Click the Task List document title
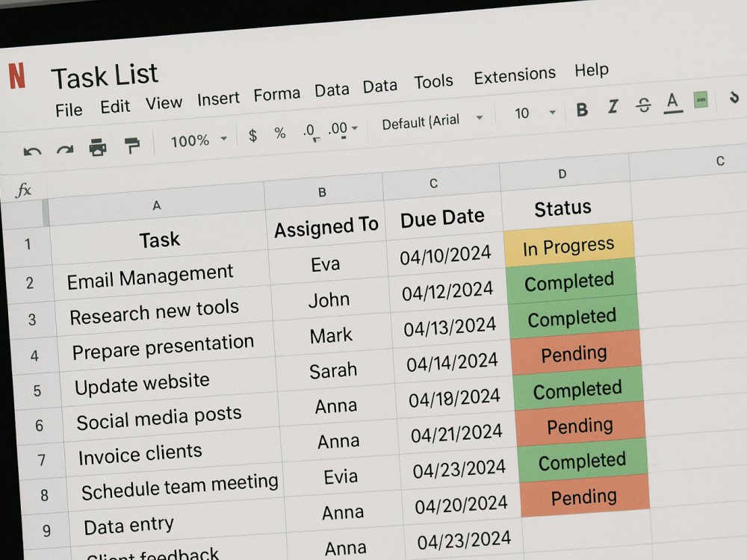 [x=105, y=76]
